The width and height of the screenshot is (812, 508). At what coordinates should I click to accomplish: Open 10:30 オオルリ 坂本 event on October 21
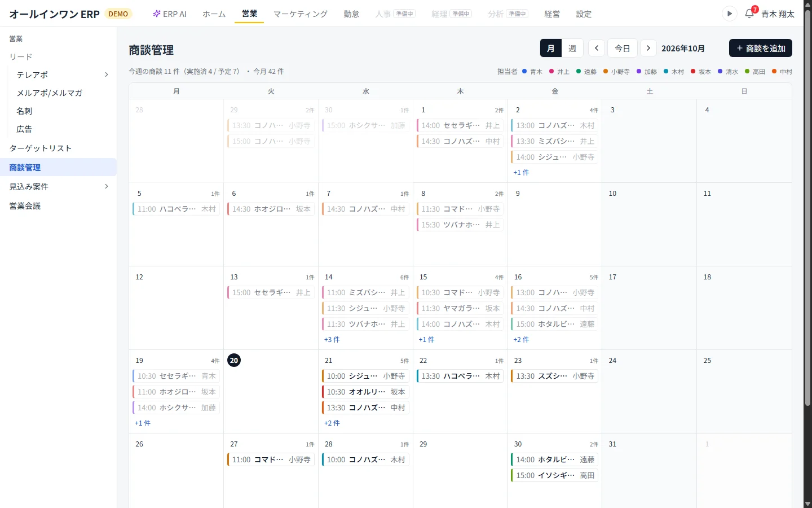(x=365, y=392)
